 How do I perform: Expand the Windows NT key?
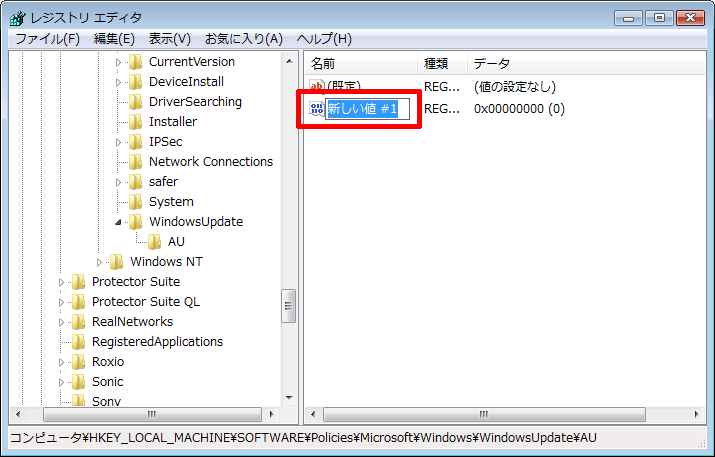point(99,262)
